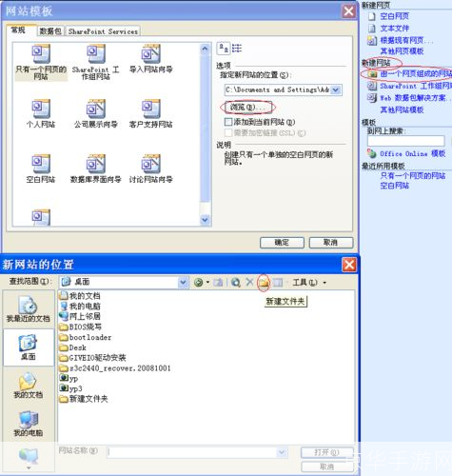Click 确定 in the 网站模板 dialog

[282, 243]
